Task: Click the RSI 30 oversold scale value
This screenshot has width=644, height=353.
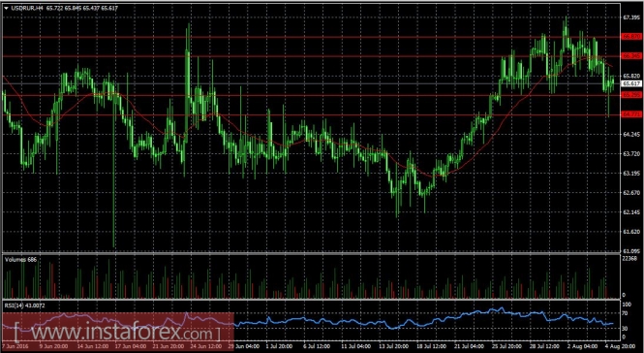Action: [625, 329]
